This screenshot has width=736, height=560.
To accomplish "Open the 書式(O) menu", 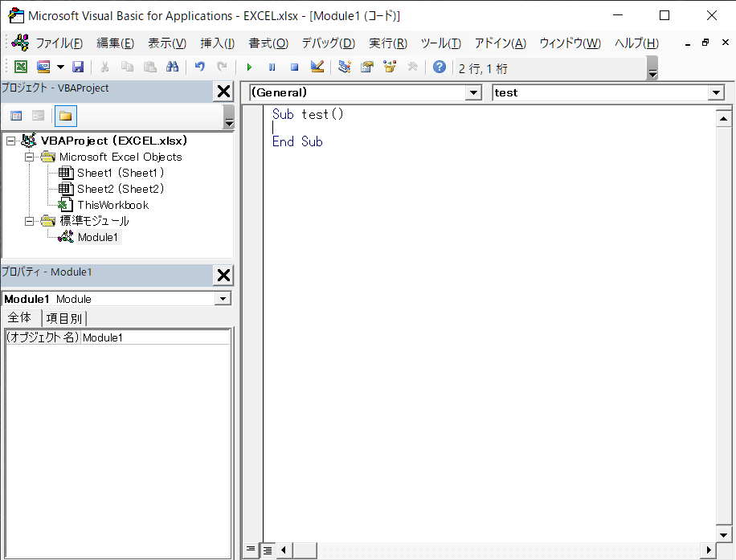I will click(x=268, y=43).
